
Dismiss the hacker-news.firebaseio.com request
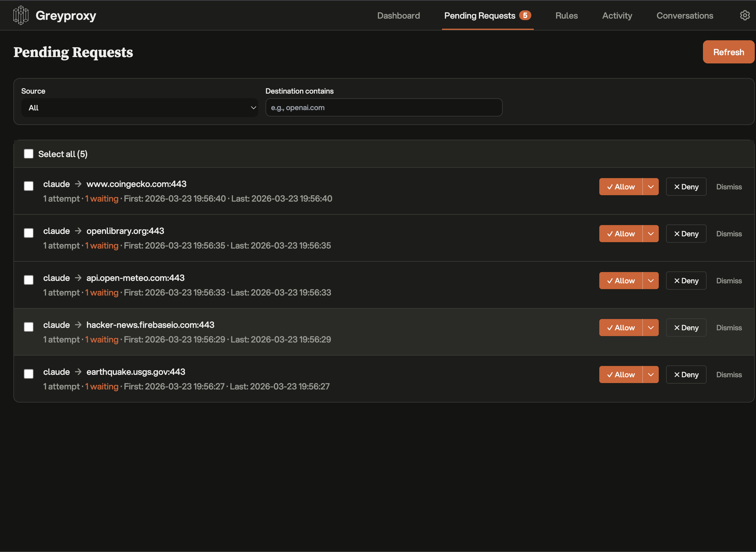[729, 328]
